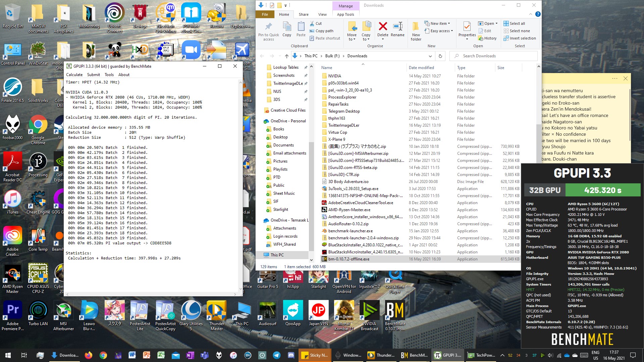Go up one folder level in Explorer
Image resolution: width=644 pixels, height=362 pixels.
[286, 56]
